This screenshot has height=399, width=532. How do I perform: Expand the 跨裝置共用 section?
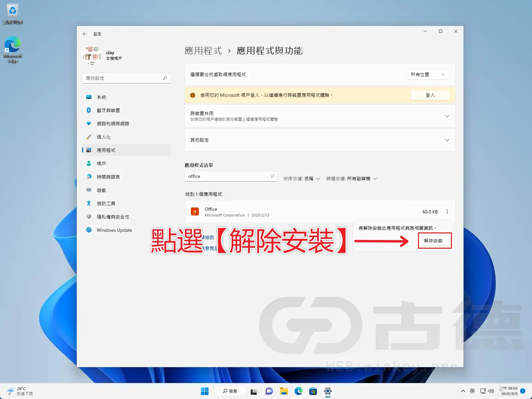447,116
